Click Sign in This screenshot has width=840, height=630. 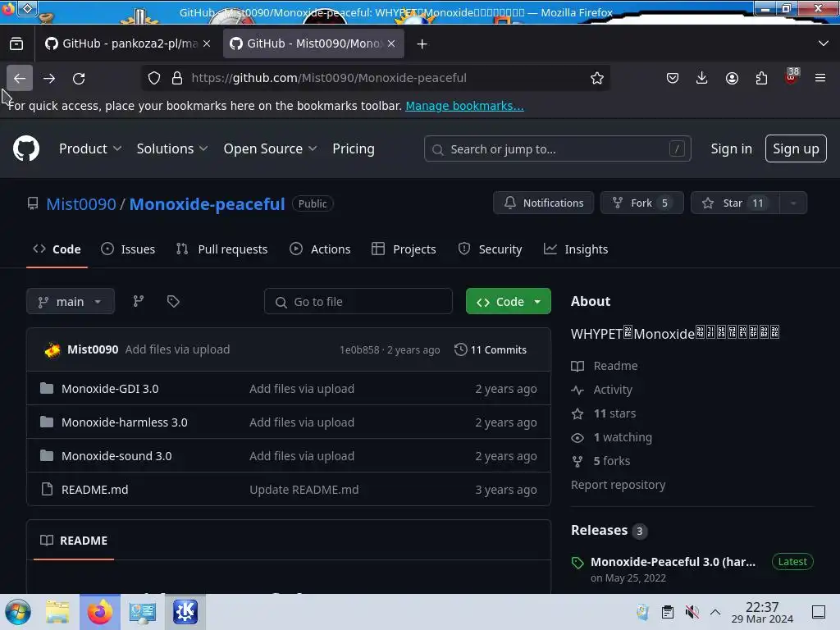(x=731, y=149)
